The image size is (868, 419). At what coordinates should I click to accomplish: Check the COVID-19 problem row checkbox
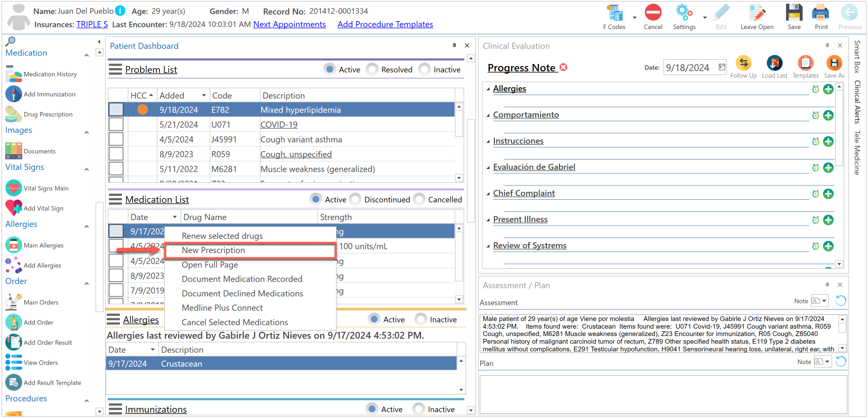116,125
